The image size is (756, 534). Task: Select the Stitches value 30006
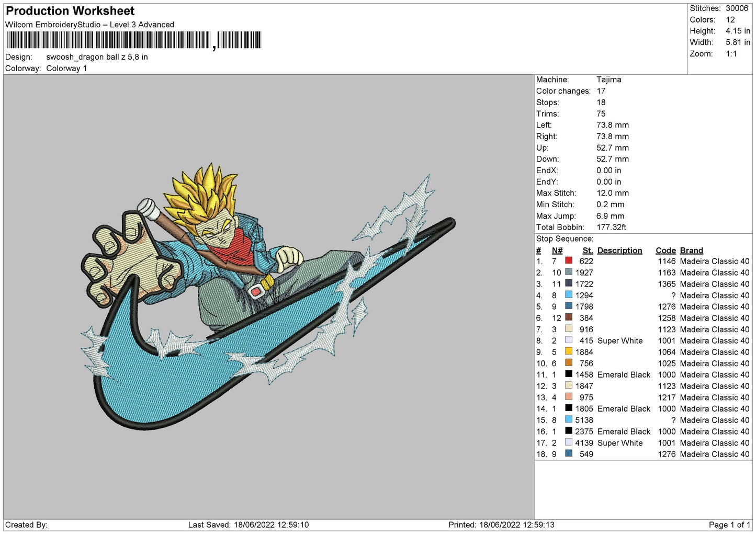point(737,8)
